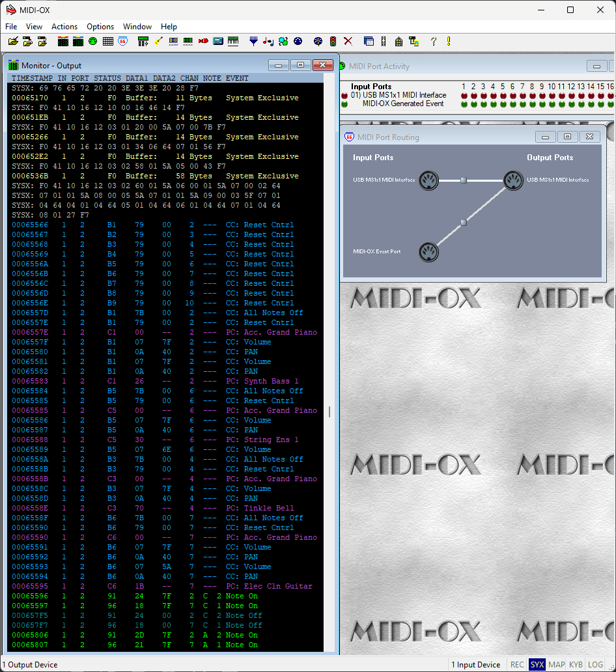
Task: Click the blue funnel filter icon
Action: (254, 42)
